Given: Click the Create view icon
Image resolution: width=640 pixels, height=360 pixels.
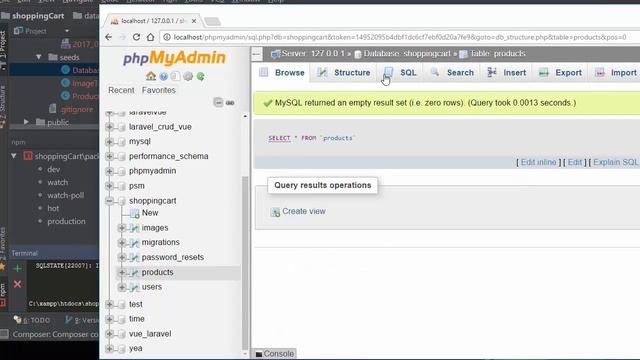Looking at the screenshot, I should click(276, 212).
